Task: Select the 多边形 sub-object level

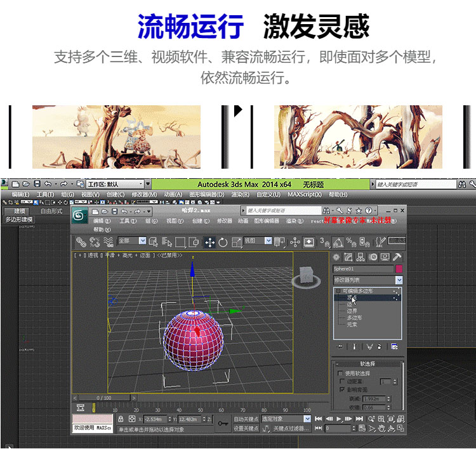Action: click(x=354, y=317)
